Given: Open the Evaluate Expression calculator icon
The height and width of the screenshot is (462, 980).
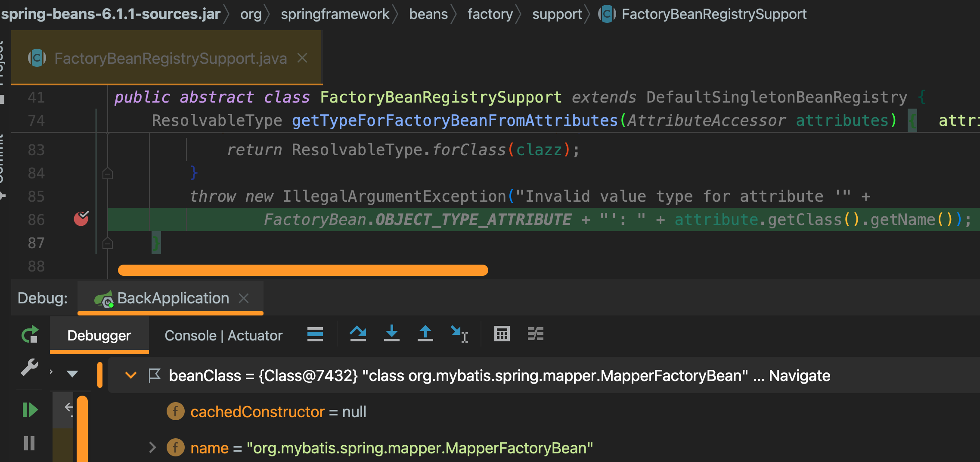Looking at the screenshot, I should [502, 334].
